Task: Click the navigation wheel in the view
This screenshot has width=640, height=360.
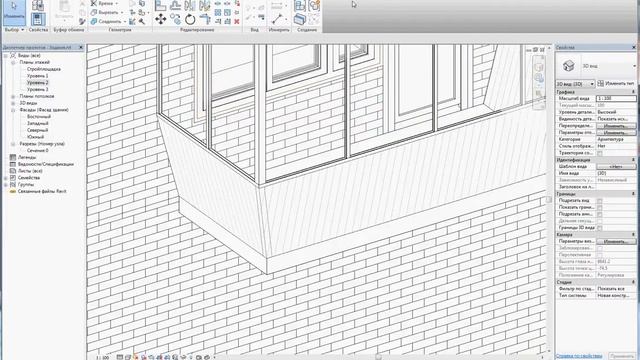Action: (x=539, y=78)
